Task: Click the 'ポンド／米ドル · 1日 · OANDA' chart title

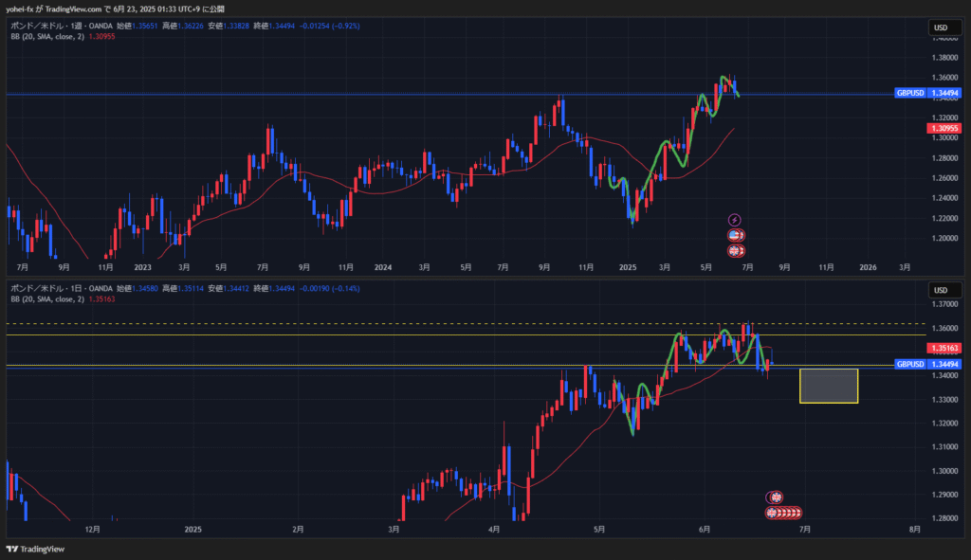Action: pos(62,288)
